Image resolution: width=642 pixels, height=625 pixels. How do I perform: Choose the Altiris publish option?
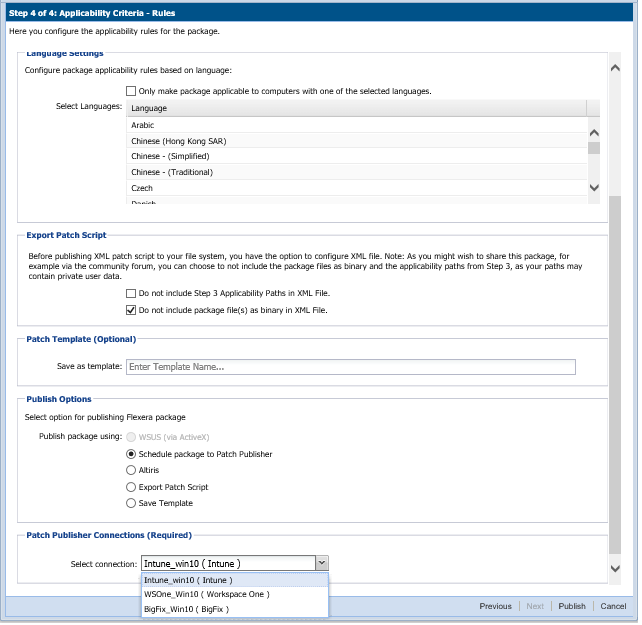(x=131, y=470)
